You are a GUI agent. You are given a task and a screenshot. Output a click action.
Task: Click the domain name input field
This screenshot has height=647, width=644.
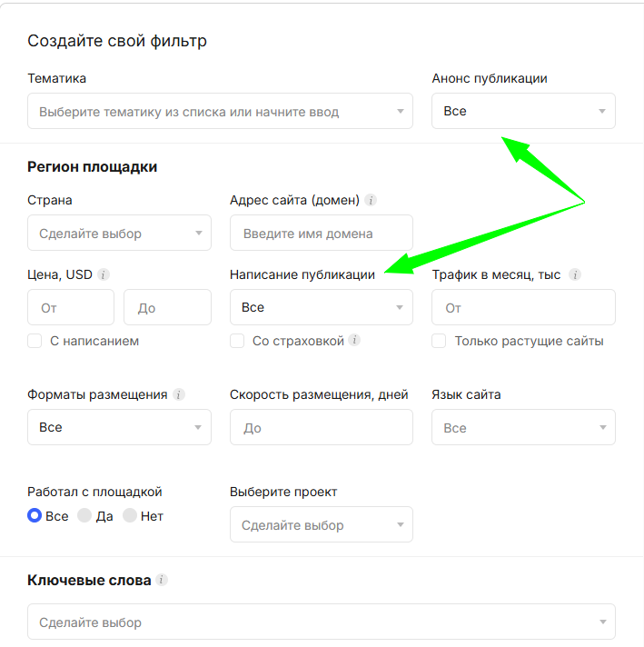click(x=321, y=234)
